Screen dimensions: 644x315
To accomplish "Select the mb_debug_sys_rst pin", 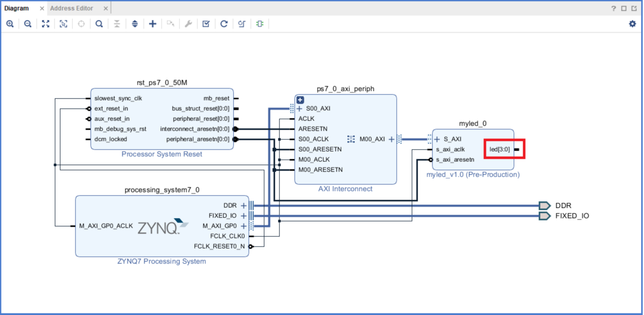I will point(120,129).
